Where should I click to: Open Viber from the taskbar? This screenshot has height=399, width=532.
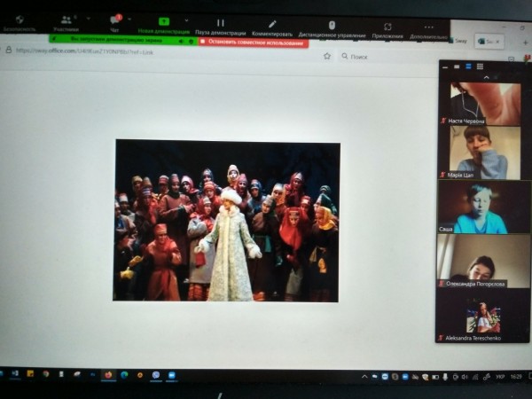[156, 375]
